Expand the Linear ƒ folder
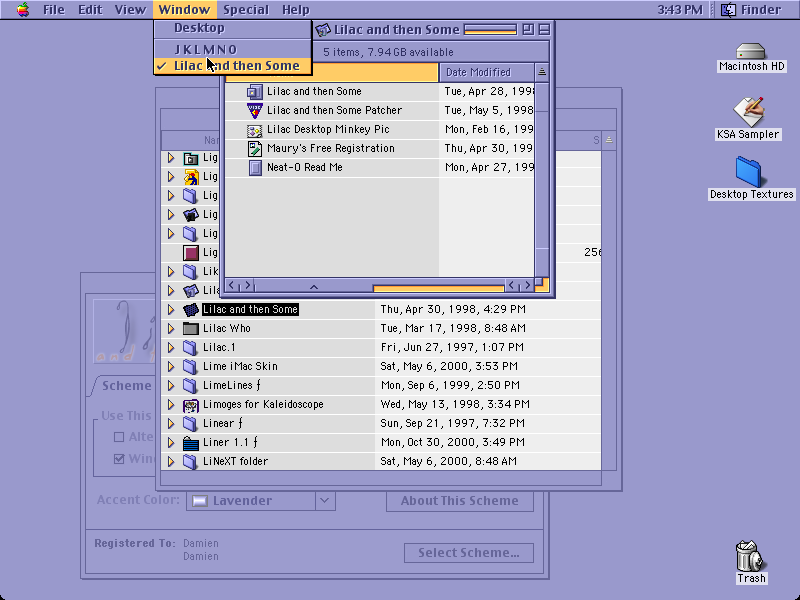The height and width of the screenshot is (600, 800). coord(171,424)
